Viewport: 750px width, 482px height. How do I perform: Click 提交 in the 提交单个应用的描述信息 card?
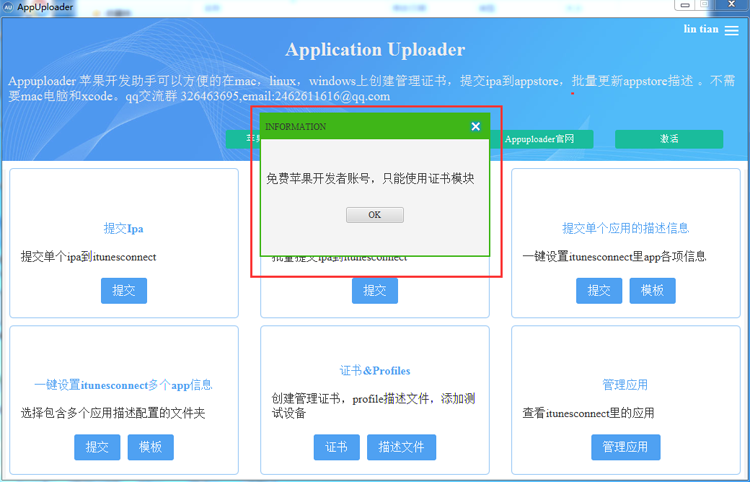tap(599, 290)
